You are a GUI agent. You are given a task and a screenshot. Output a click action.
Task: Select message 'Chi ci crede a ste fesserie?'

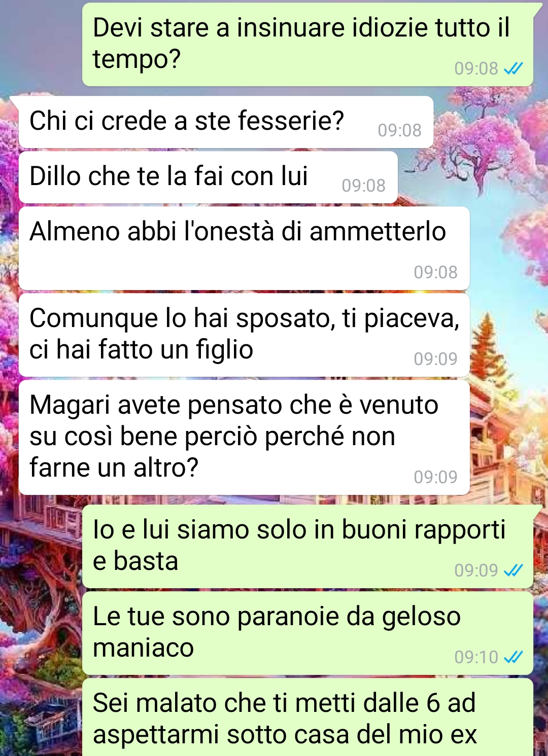pos(226,122)
